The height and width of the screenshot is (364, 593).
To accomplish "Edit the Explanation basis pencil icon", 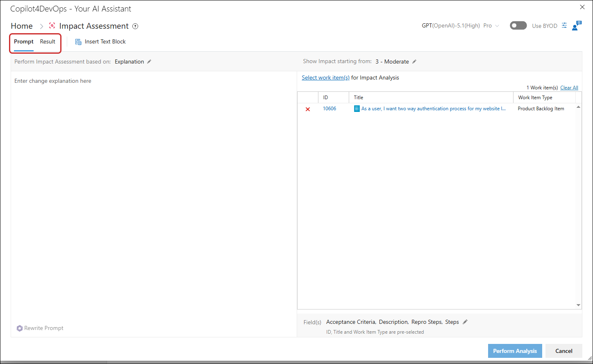I will coord(149,61).
